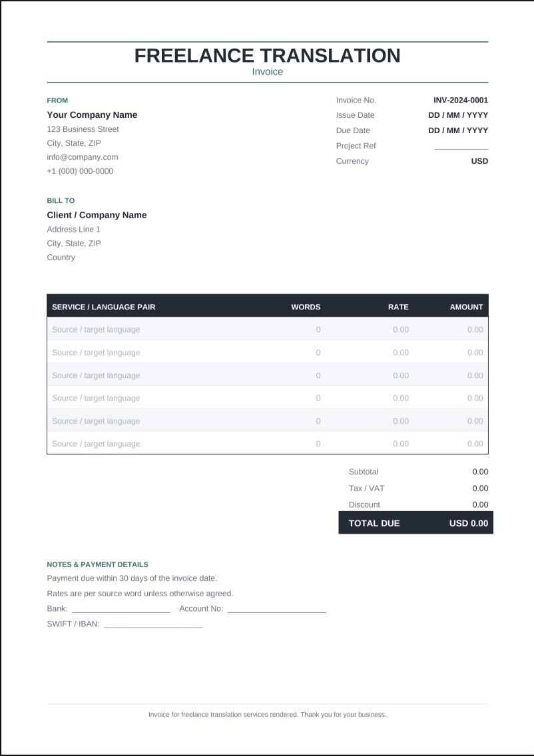The image size is (534, 756).
Task: Select the 123 Business Street address
Action: [x=83, y=129]
